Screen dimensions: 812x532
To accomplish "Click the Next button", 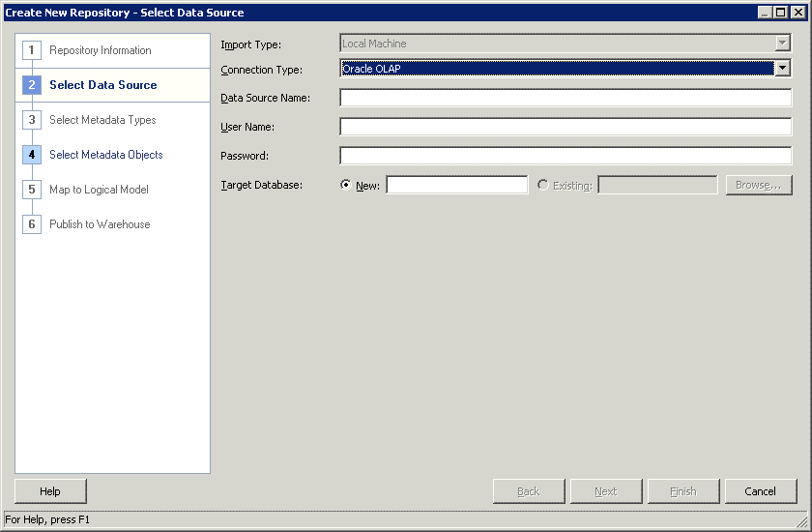I will (x=606, y=491).
